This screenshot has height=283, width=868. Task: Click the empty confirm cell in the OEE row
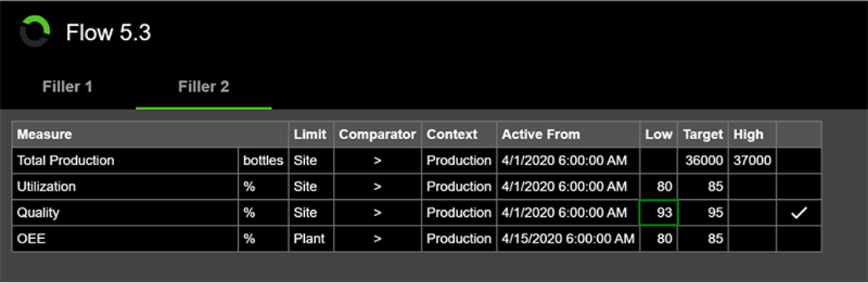pos(799,239)
